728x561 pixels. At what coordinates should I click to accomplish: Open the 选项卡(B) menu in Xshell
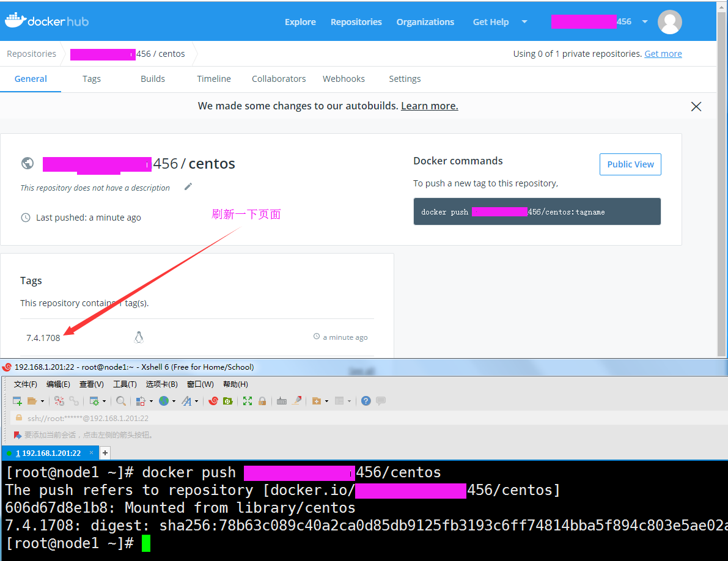click(x=161, y=384)
